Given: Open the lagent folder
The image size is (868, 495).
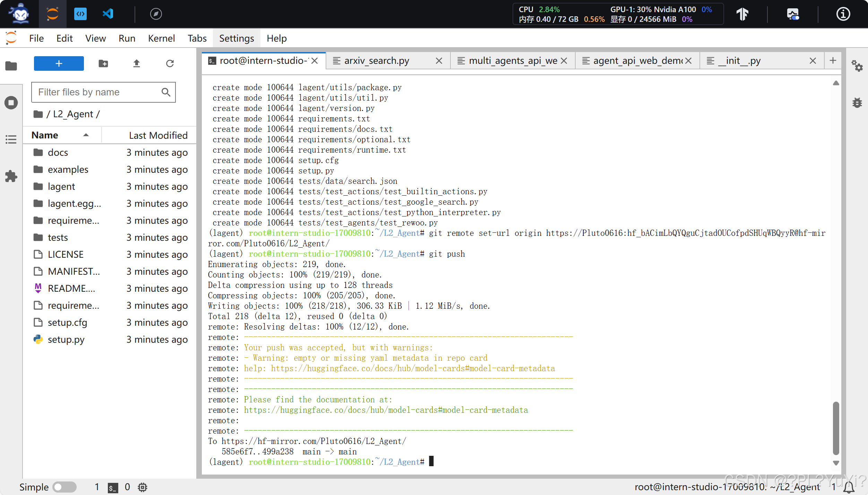Looking at the screenshot, I should pos(61,186).
